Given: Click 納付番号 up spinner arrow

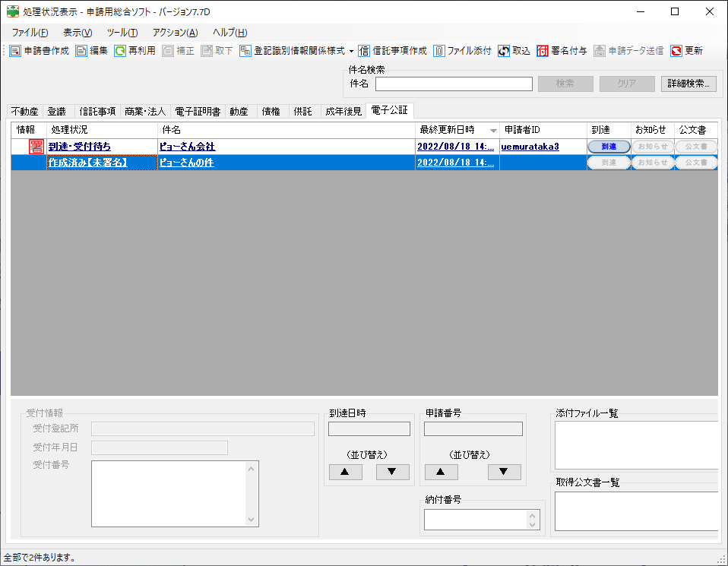Looking at the screenshot, I should click(533, 515).
